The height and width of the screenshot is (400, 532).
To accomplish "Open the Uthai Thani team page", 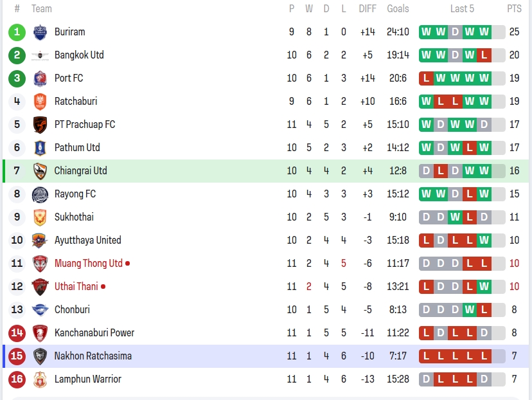I will [x=76, y=287].
